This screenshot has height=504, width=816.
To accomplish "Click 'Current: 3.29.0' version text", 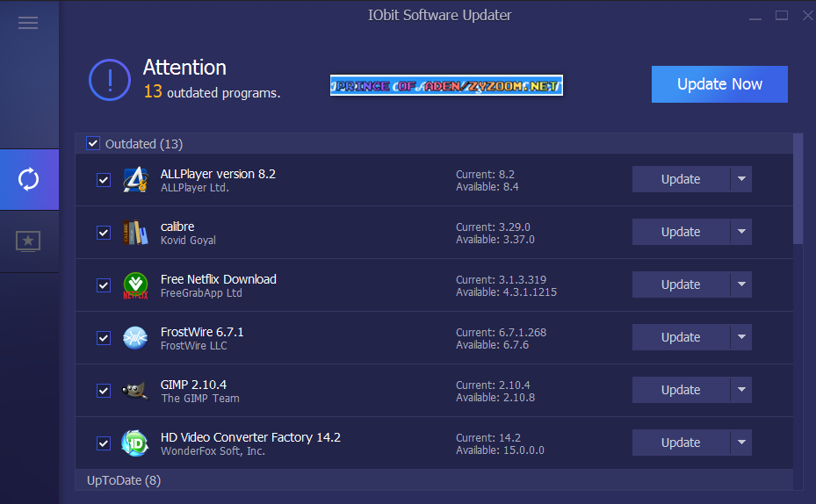I will 493,227.
